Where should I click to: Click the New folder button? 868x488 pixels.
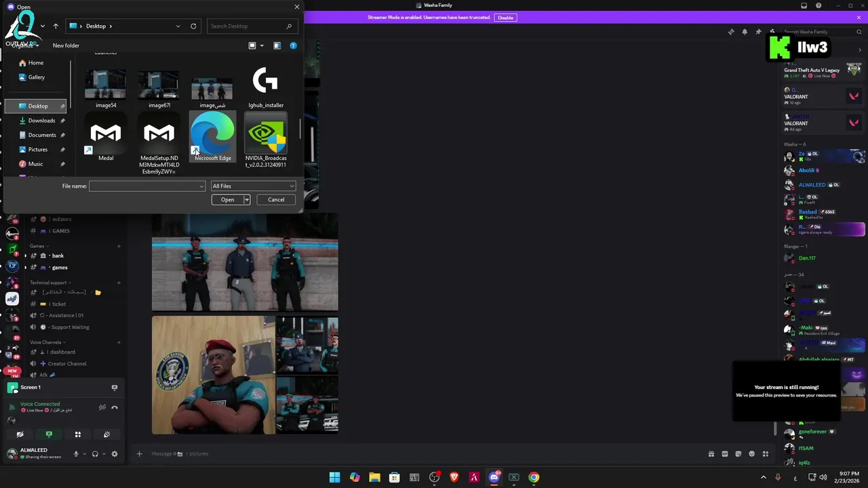click(x=66, y=45)
